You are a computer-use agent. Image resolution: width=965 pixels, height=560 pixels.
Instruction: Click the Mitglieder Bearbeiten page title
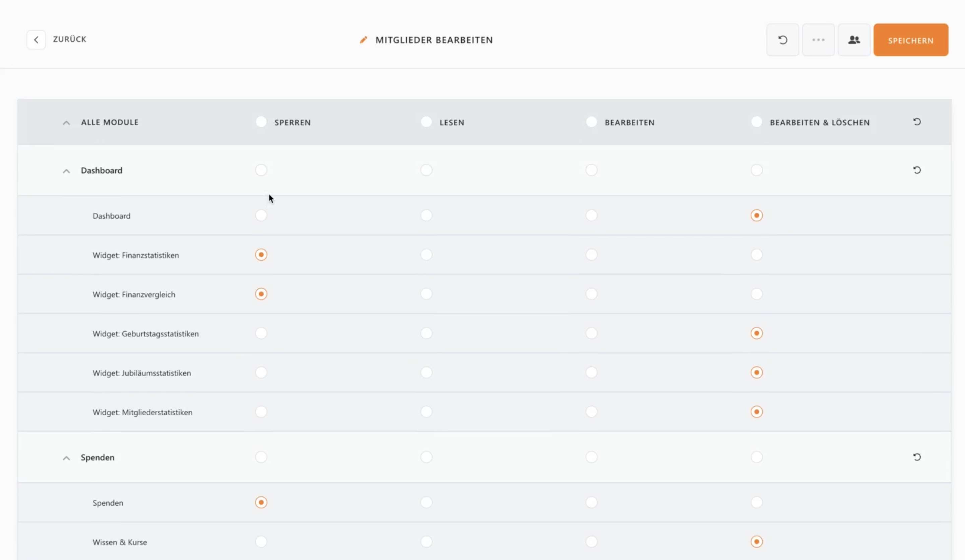pos(434,40)
